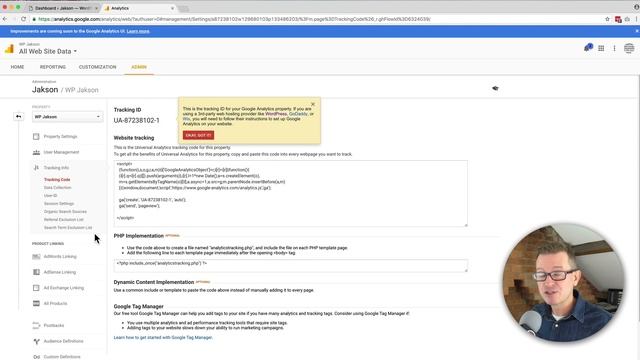Screen dimensions: 640x360
Task: Click the Jakson account breadcrumb
Action: tap(45, 90)
